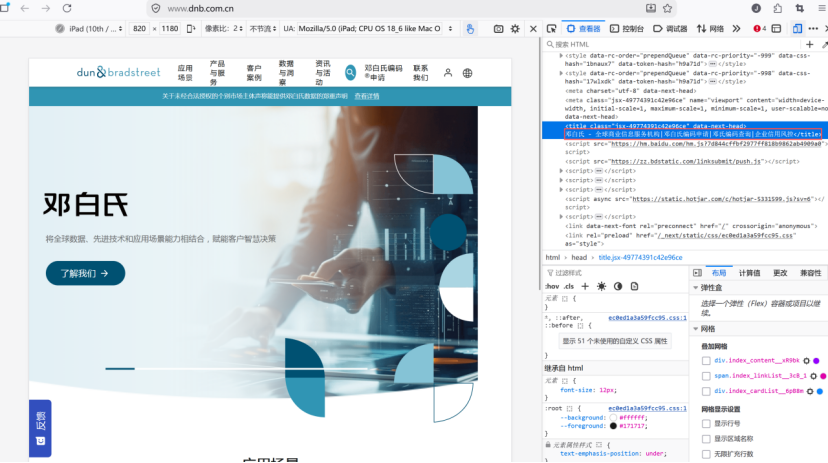Click the 搜索 HTML search field

click(x=672, y=44)
